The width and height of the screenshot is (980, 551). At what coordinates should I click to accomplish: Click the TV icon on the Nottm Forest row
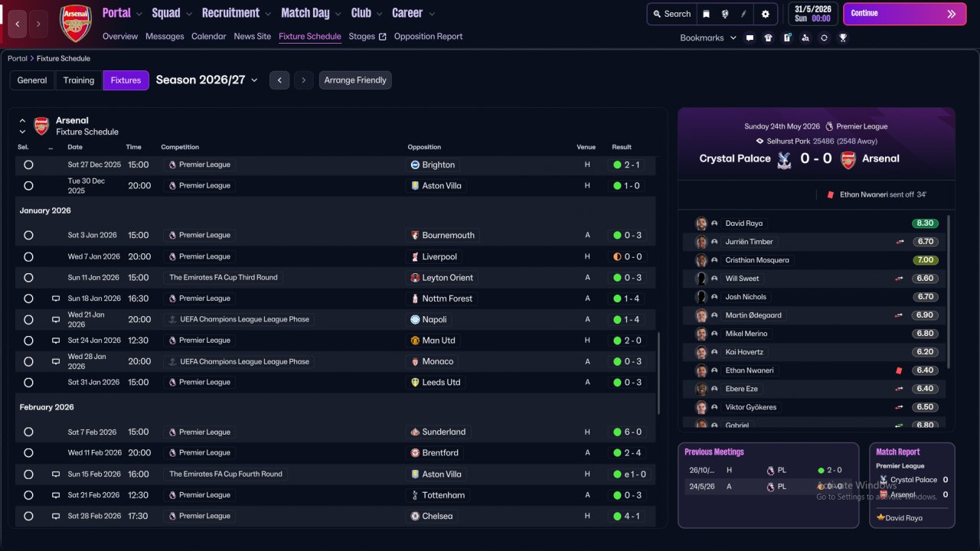click(56, 298)
